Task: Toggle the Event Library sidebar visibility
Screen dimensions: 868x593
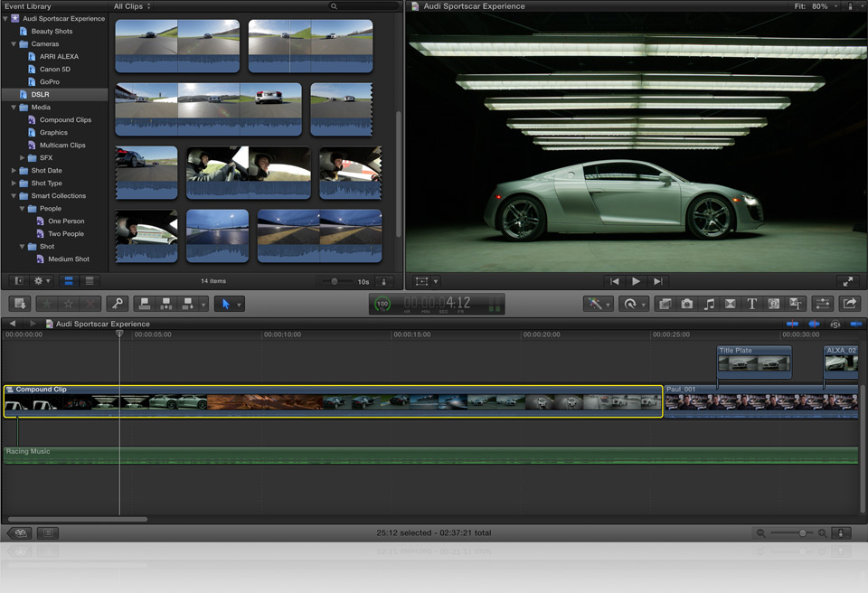Action: pyautogui.click(x=19, y=281)
